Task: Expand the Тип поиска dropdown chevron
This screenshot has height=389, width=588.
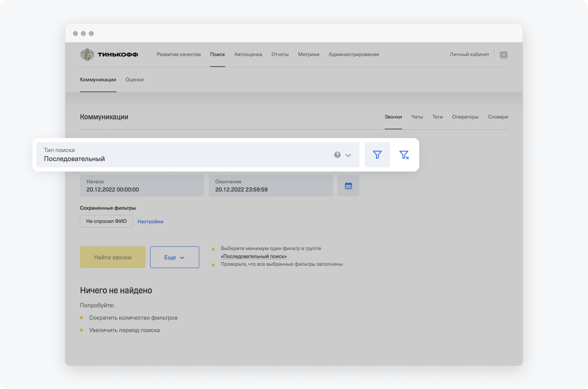Action: (x=348, y=155)
